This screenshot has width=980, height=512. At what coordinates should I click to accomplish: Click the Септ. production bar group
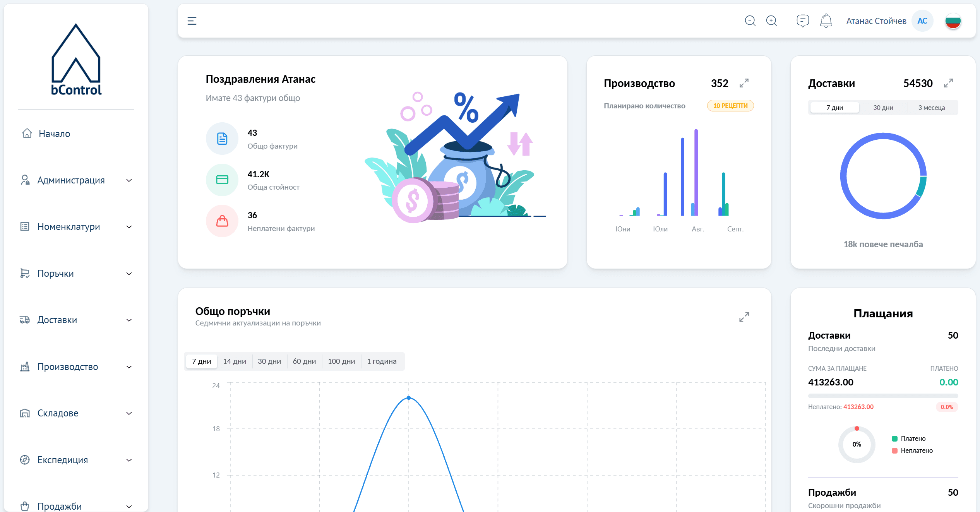pos(723,194)
